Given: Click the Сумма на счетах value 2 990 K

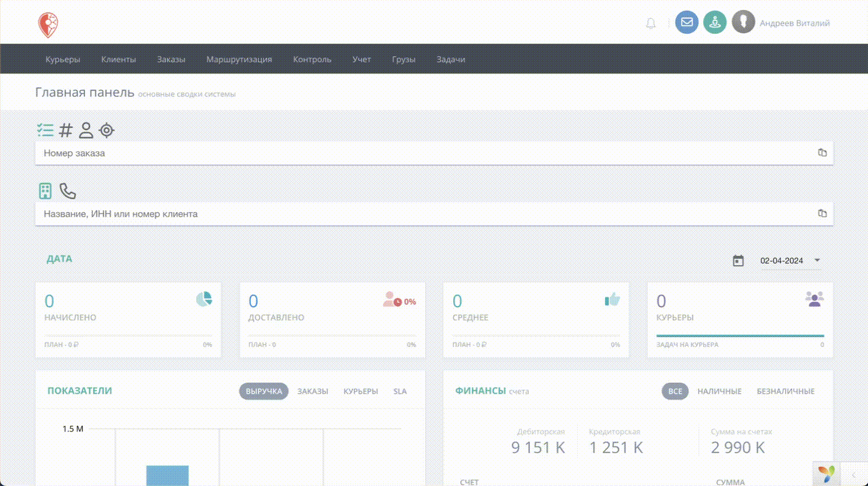Looking at the screenshot, I should 738,447.
